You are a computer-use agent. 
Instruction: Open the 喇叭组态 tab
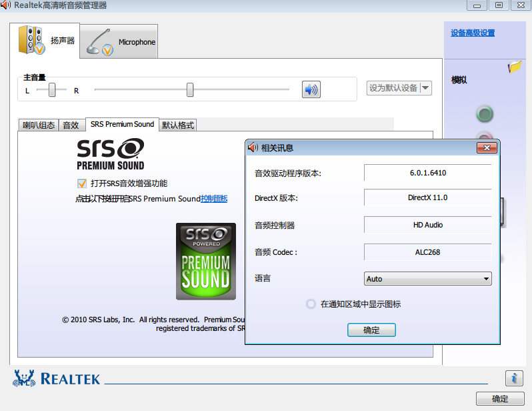[x=39, y=125]
